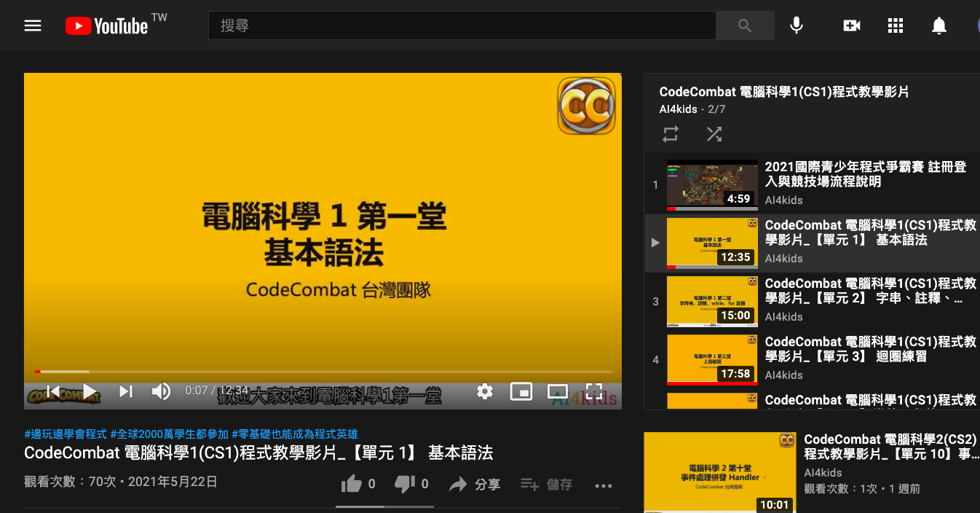Image resolution: width=980 pixels, height=513 pixels.
Task: Click the magnifier search button
Action: (x=745, y=26)
